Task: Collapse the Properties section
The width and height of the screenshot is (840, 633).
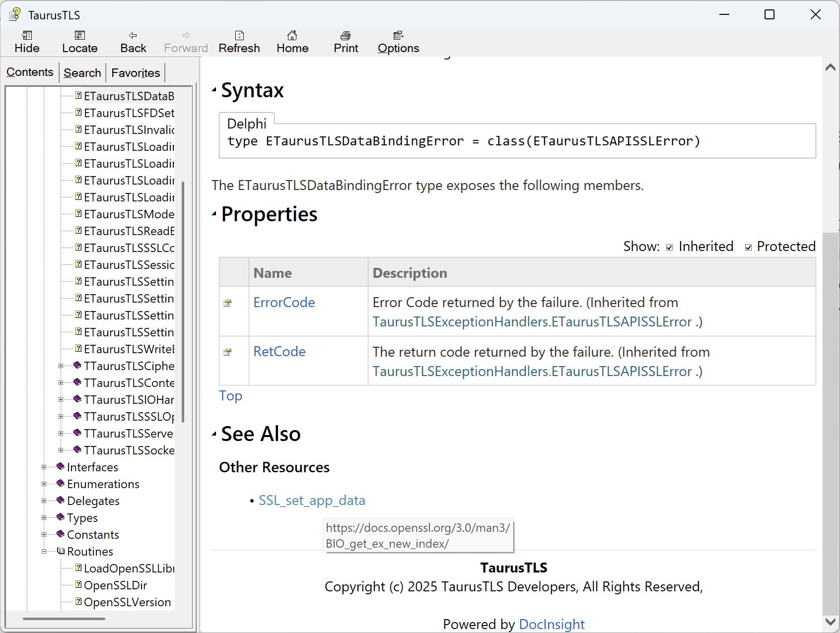Action: click(x=214, y=214)
